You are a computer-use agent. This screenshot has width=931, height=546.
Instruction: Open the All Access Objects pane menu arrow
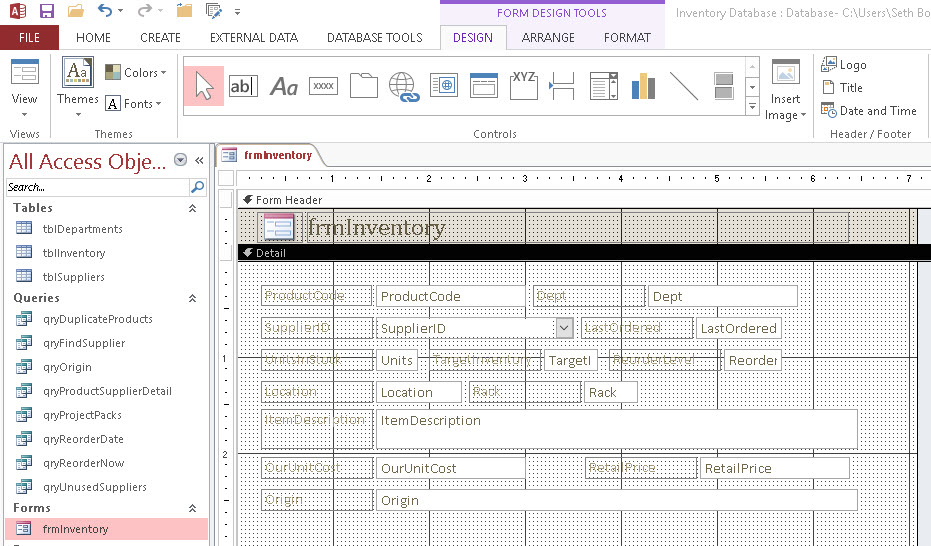pyautogui.click(x=180, y=160)
